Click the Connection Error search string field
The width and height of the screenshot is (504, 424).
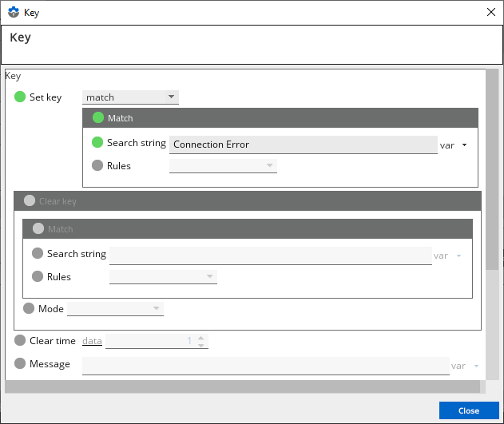pyautogui.click(x=303, y=145)
